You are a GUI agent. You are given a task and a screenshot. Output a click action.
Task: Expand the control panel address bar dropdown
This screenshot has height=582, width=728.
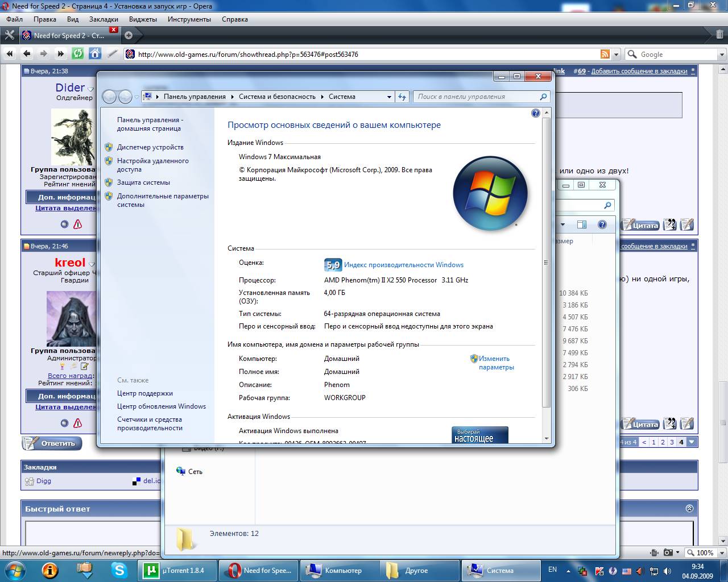389,97
